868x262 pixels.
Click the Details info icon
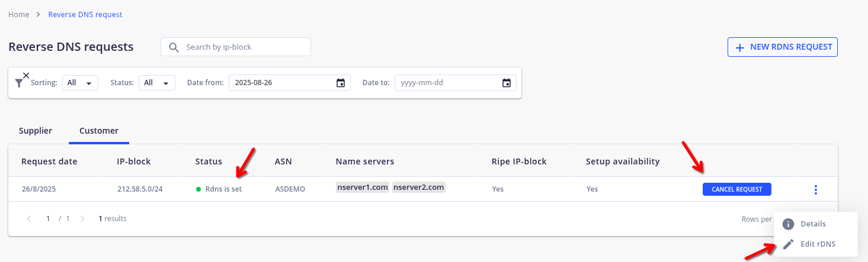(x=788, y=224)
